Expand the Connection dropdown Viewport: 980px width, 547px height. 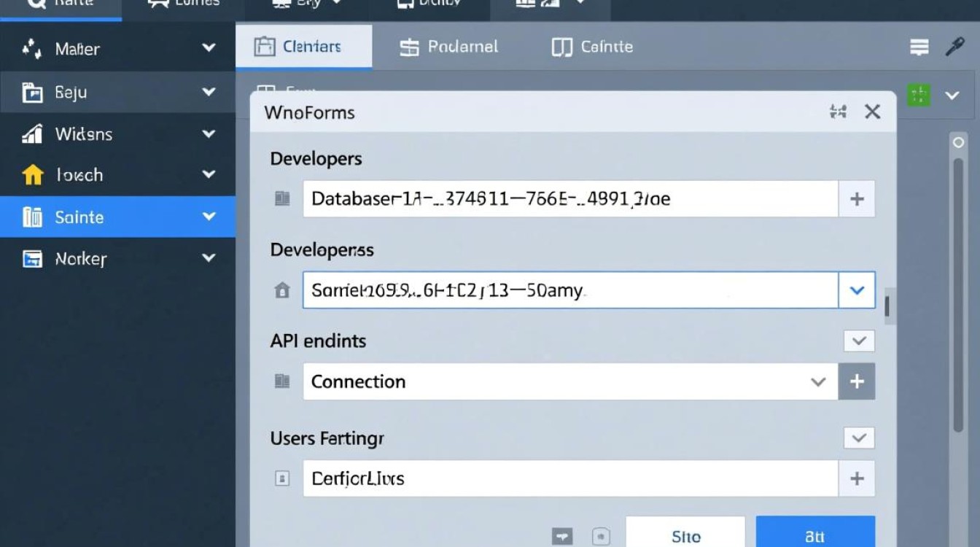[818, 381]
